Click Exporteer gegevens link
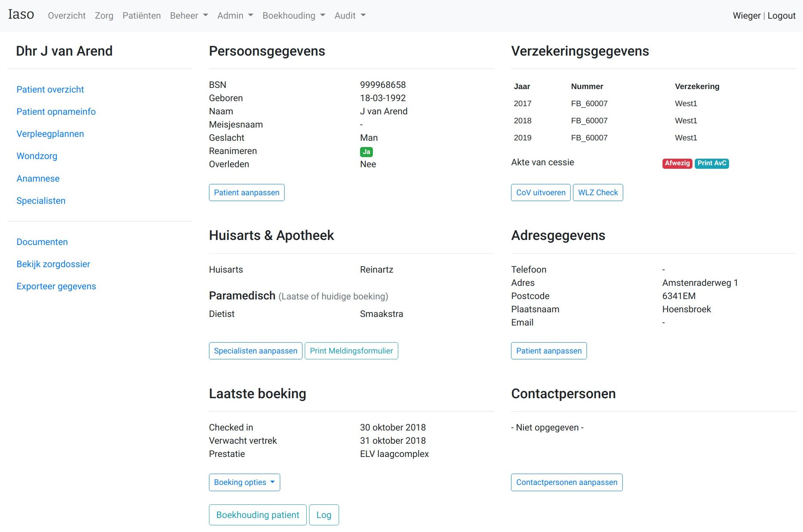803x532 pixels. pyautogui.click(x=56, y=286)
